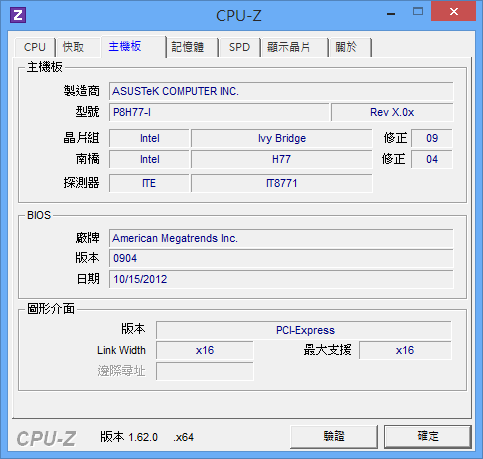
Task: Click the 最大支援 label
Action: pos(327,350)
